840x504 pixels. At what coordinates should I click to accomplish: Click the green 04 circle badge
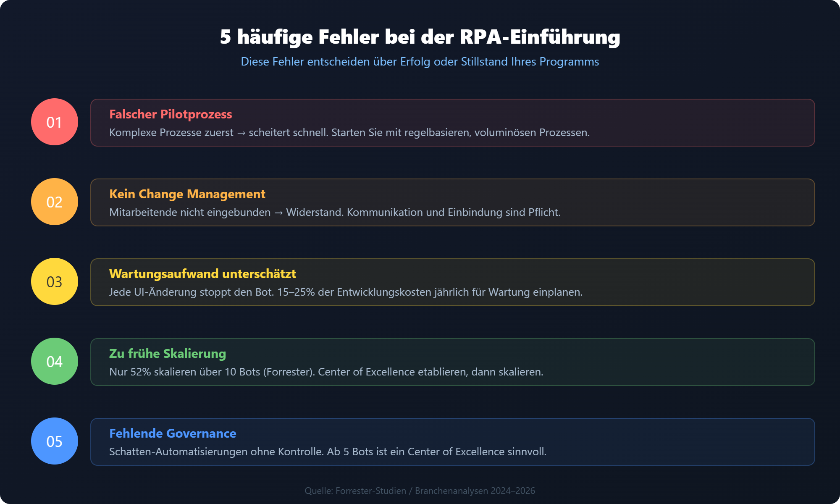point(55,361)
